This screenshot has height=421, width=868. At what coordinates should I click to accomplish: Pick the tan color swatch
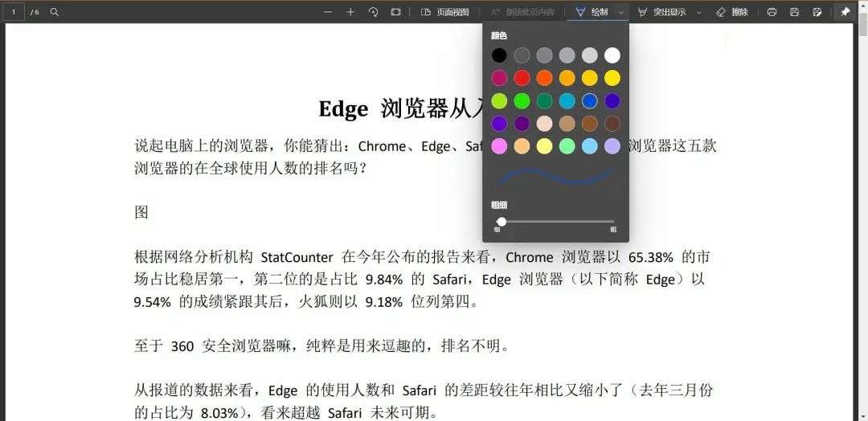pyautogui.click(x=567, y=124)
